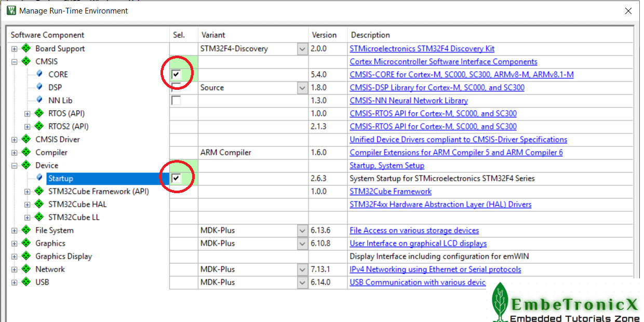
Task: Click the File System green diamond icon
Action: (x=26, y=230)
